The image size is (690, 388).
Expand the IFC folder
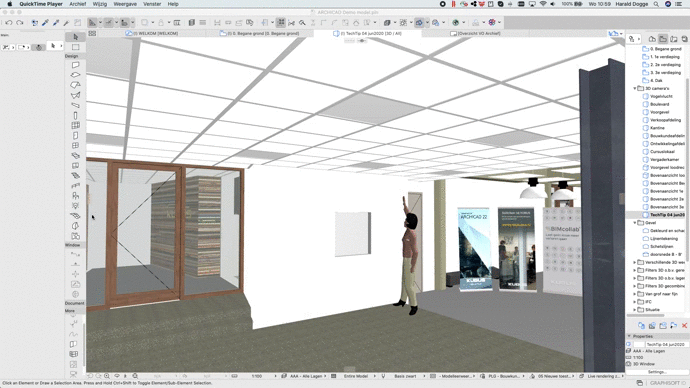pos(635,302)
